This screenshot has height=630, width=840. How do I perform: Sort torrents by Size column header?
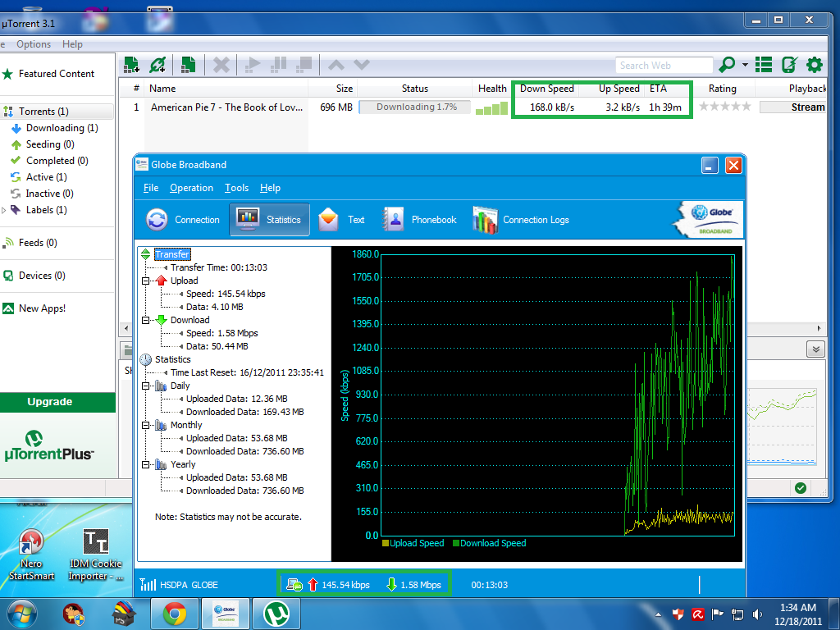pos(333,89)
